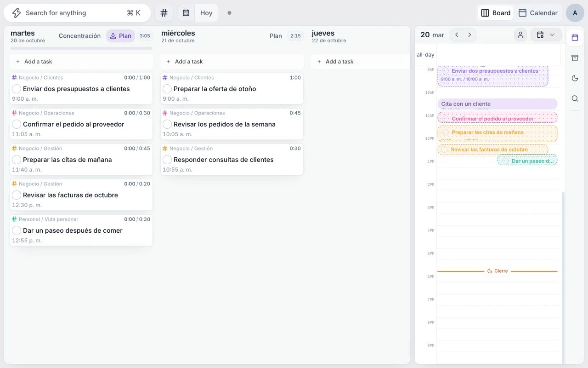
Task: Open the 0:30 time estimate on 'Responder consultas'
Action: tap(295, 149)
